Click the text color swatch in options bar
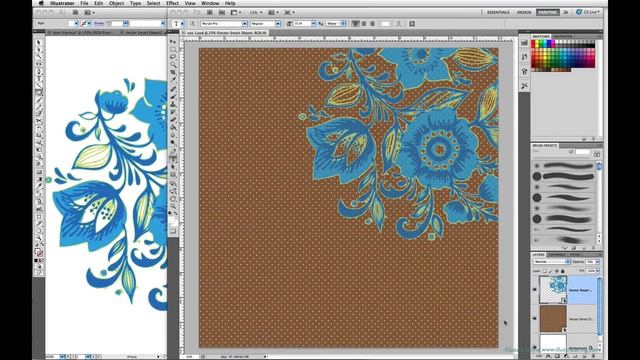The height and width of the screenshot is (360, 640). (385, 24)
